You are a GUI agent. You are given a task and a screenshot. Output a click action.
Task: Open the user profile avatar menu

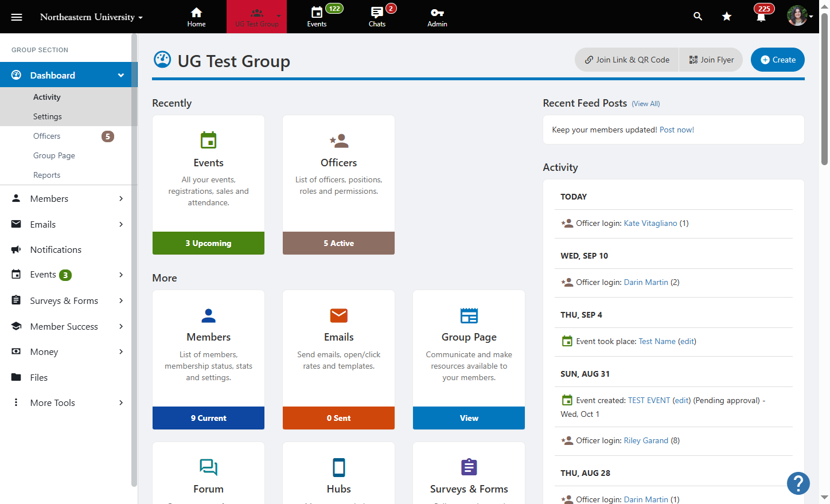coord(800,16)
